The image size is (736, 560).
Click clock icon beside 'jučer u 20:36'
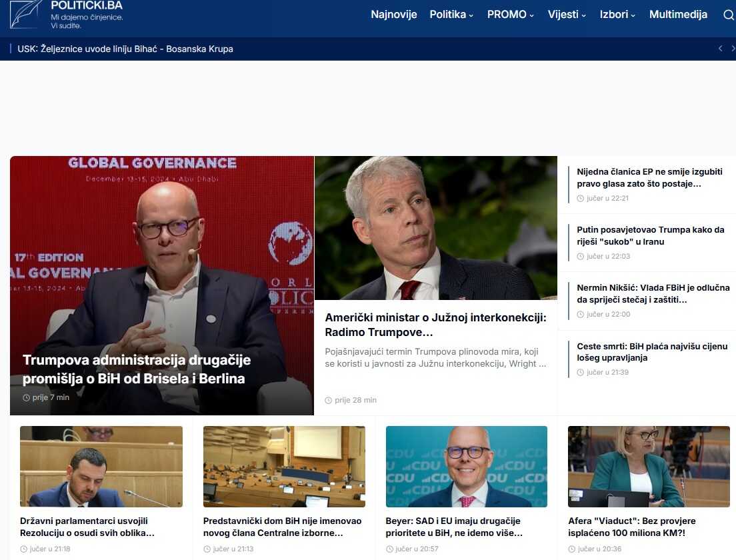point(572,549)
